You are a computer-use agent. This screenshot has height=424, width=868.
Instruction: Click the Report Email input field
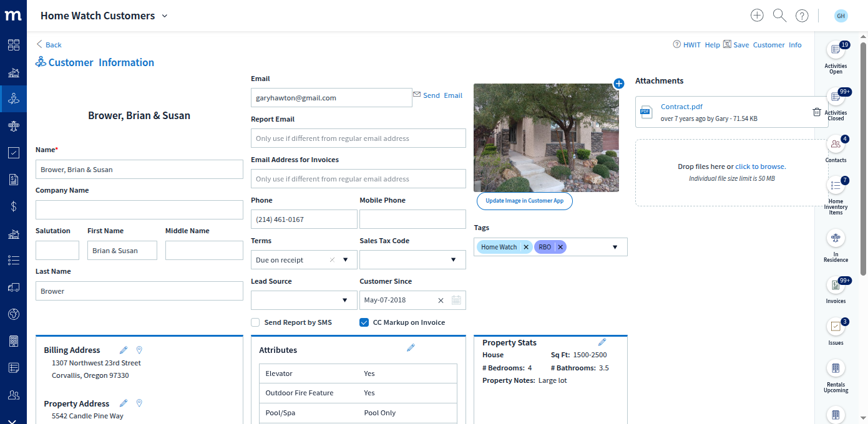click(x=358, y=138)
